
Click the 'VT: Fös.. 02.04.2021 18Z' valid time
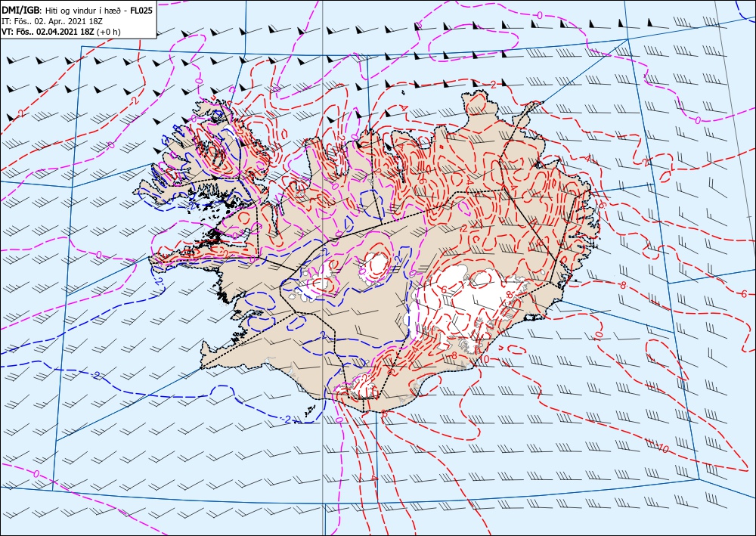tap(48, 32)
